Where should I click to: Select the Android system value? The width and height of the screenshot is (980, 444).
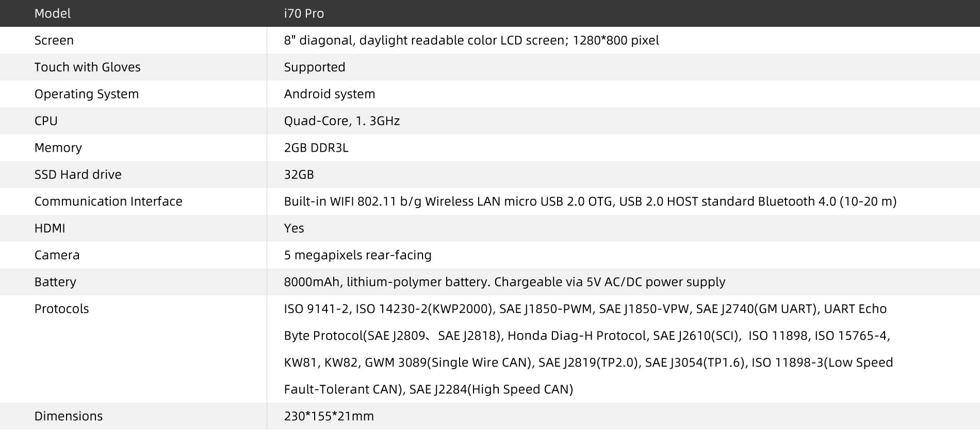tap(330, 94)
